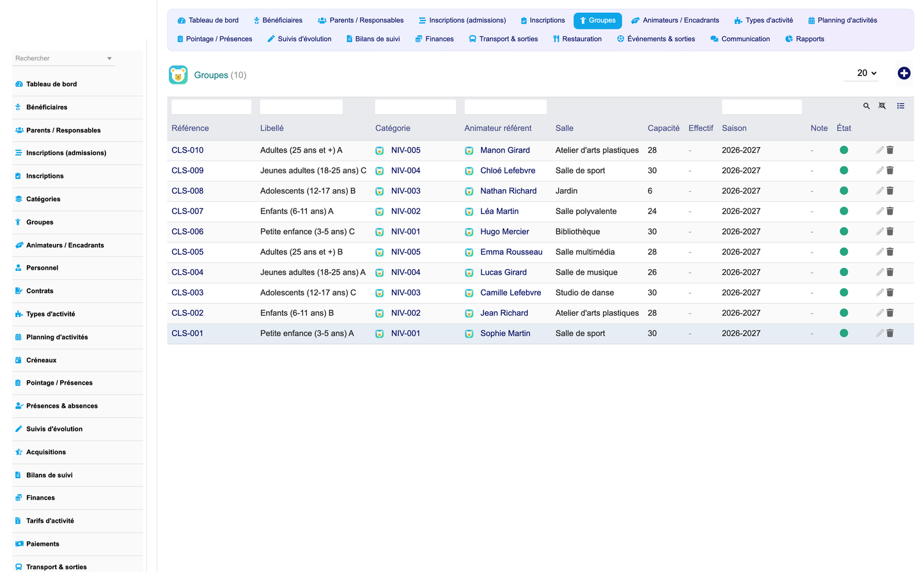Open animator Chloé Lefebvre link
924x572 pixels.
508,171
